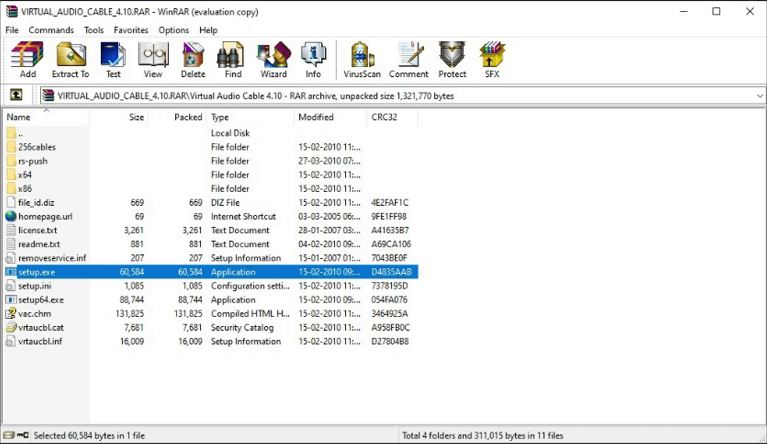This screenshot has height=444, width=767.
Task: Click 'Selected 60,584 bytes in 1 file' status
Action: (89, 435)
